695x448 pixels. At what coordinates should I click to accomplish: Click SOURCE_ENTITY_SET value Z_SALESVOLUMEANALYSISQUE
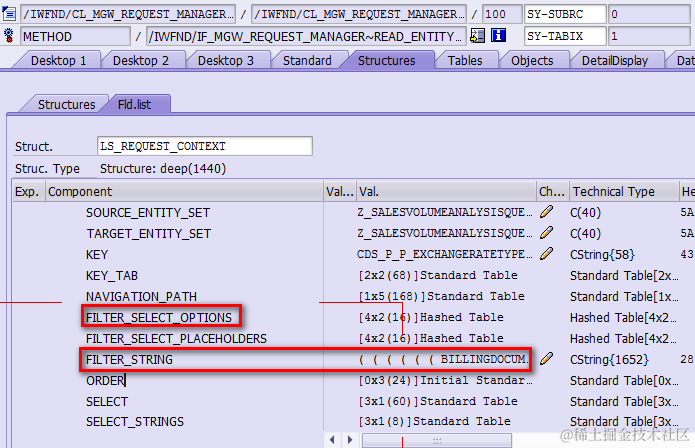point(445,212)
